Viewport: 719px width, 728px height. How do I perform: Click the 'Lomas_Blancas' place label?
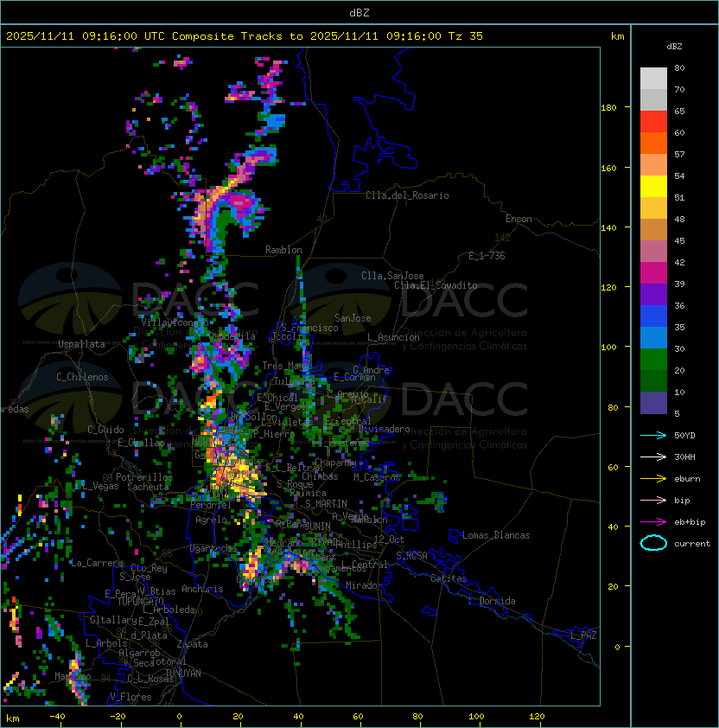click(496, 535)
